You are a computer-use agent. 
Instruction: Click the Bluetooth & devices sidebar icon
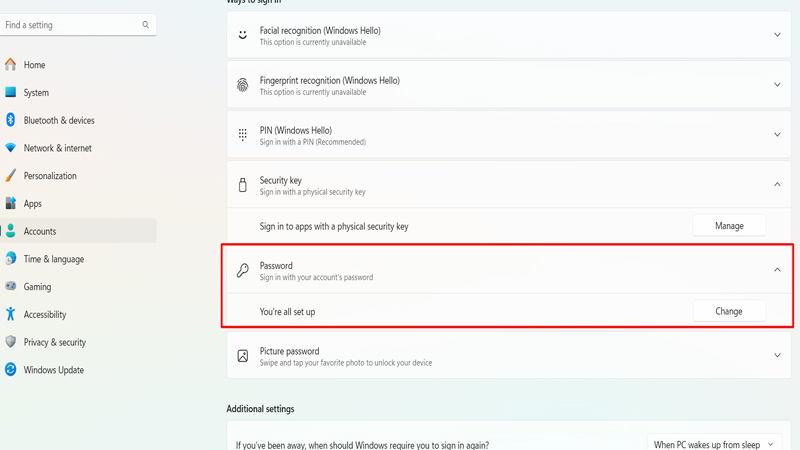(x=11, y=120)
